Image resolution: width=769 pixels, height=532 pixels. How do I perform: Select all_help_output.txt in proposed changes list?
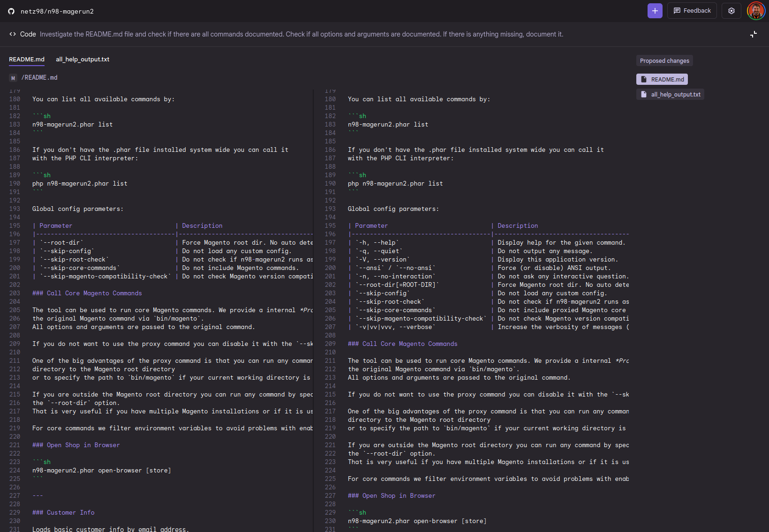pos(670,94)
